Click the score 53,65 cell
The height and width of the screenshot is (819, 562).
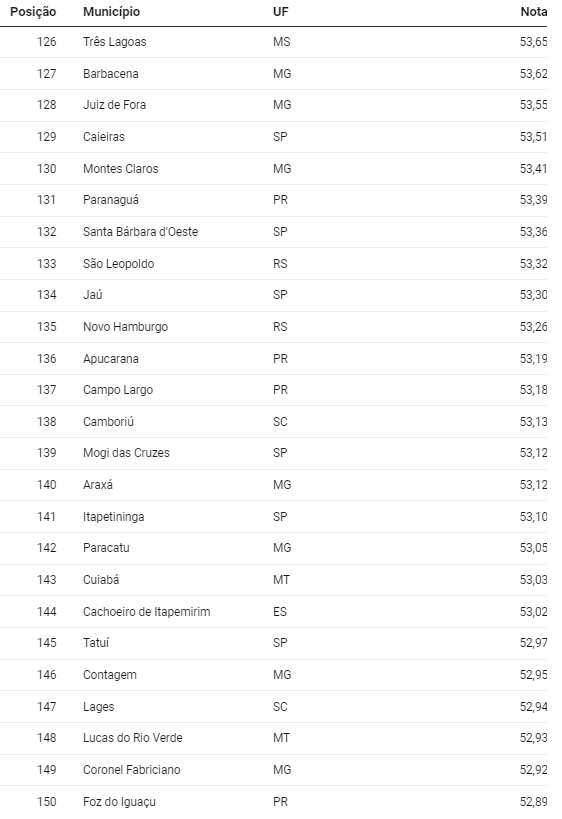[533, 42]
